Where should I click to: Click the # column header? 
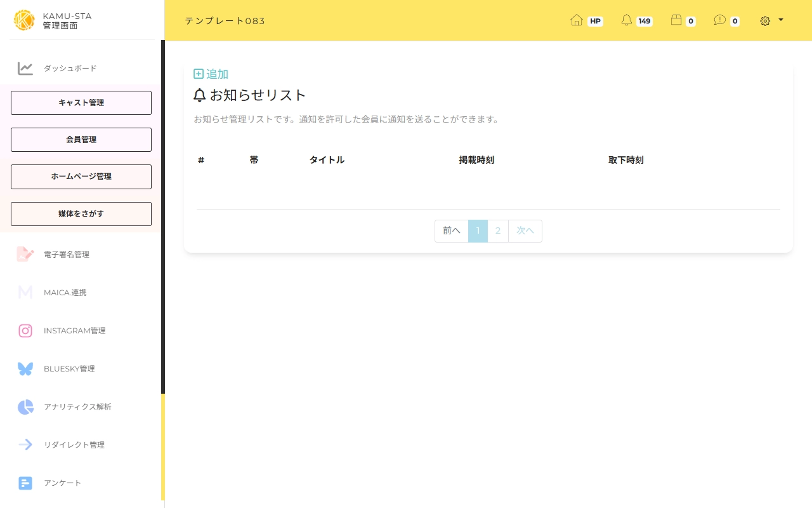[201, 160]
